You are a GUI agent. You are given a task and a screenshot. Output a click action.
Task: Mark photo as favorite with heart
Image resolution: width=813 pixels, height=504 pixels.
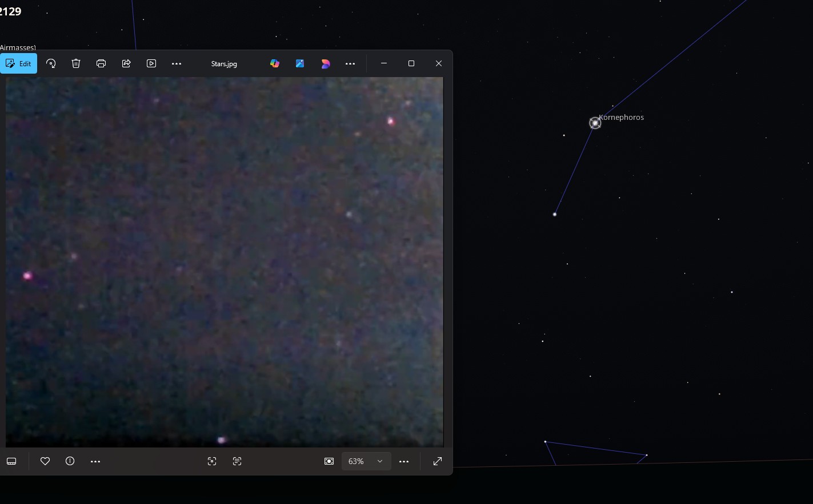(x=45, y=461)
